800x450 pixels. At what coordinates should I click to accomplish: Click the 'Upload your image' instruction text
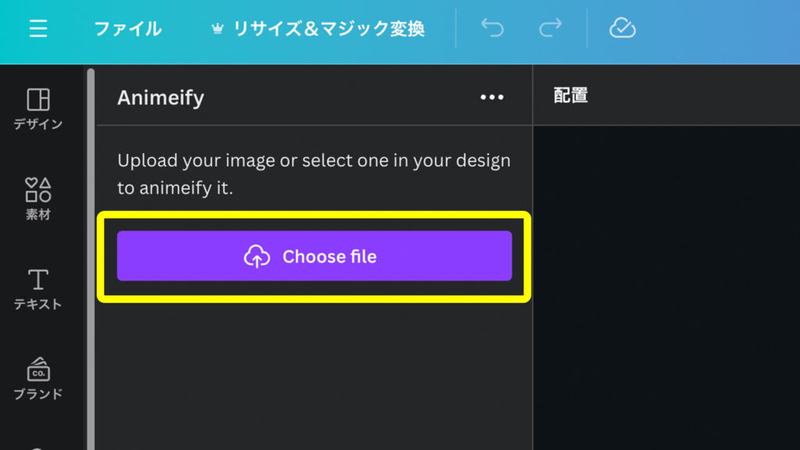pyautogui.click(x=314, y=174)
